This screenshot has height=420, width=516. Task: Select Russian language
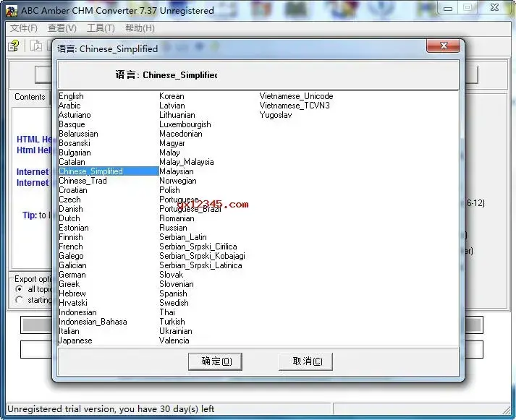(173, 228)
